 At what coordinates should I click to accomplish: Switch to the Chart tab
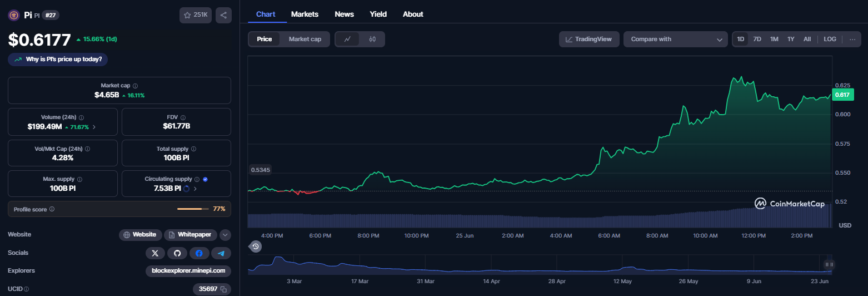click(266, 14)
